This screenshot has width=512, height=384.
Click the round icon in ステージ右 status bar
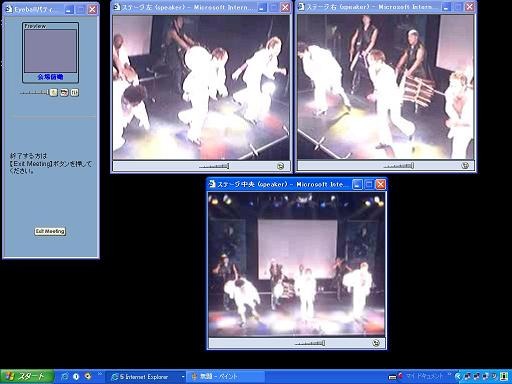(x=465, y=165)
